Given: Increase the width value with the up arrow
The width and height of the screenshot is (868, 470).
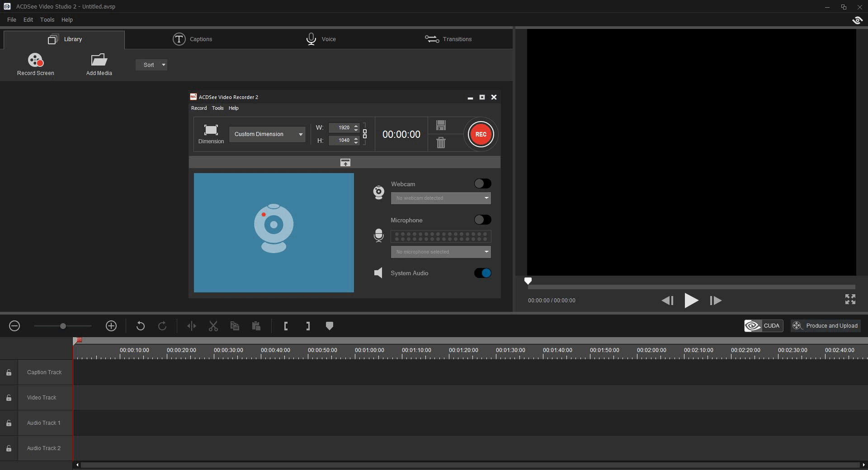Looking at the screenshot, I should coord(356,126).
